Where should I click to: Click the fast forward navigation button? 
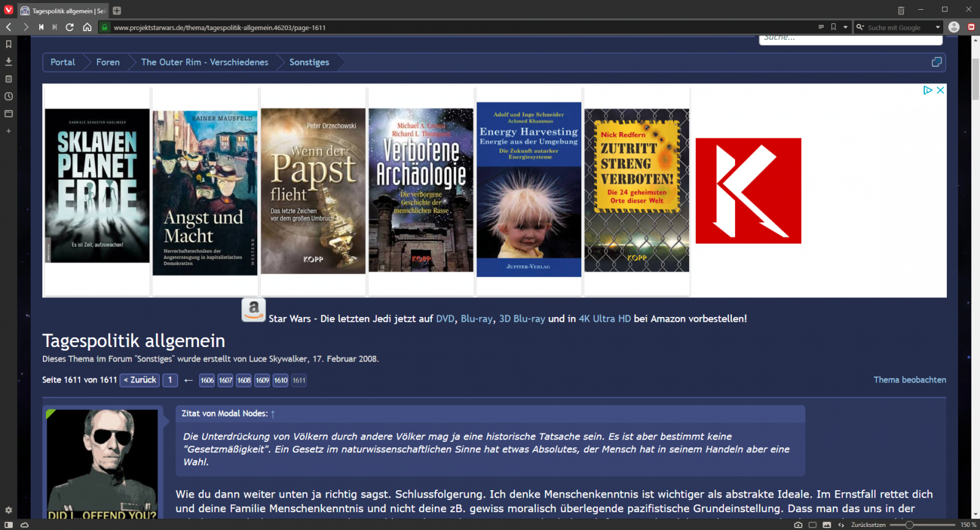(55, 27)
